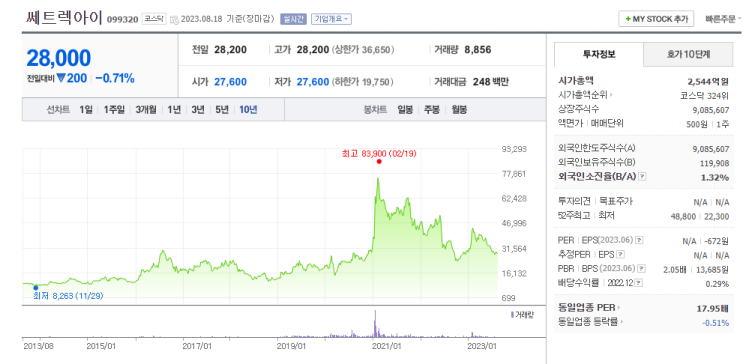743x364 pixels.
Task: Show the 일봉 candlestick chart
Action: coord(405,109)
